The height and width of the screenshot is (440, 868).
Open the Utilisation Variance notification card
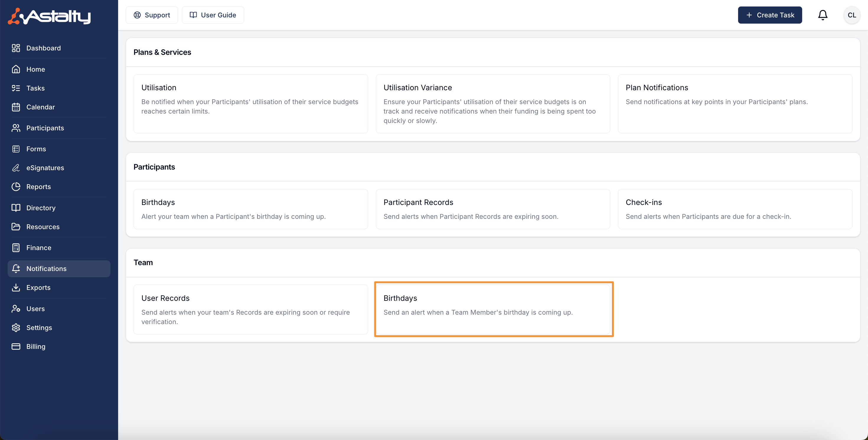493,104
